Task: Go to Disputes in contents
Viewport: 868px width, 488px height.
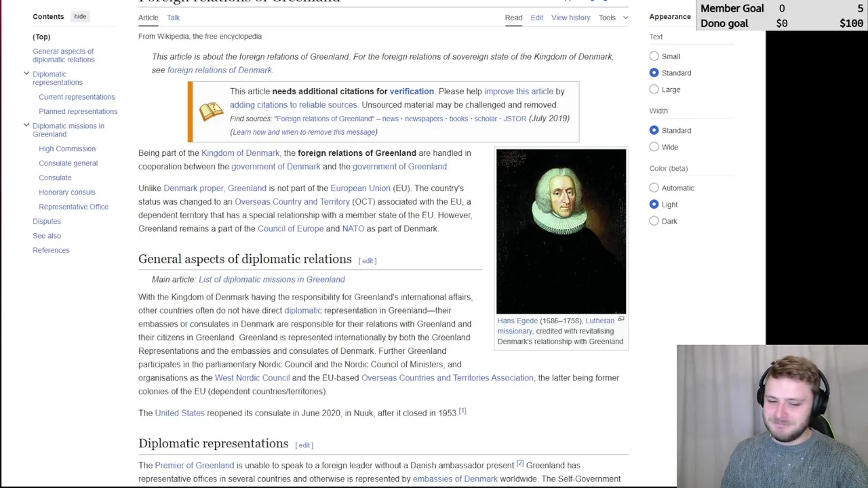Action: click(47, 221)
